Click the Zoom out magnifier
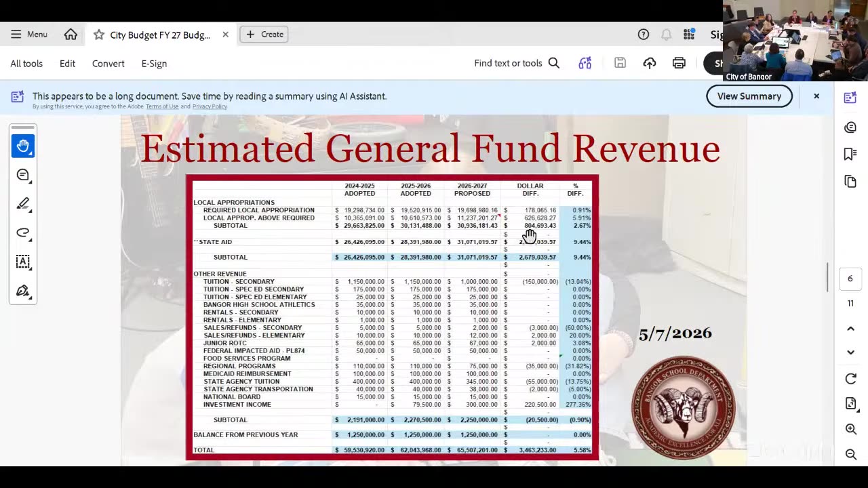 pyautogui.click(x=850, y=454)
